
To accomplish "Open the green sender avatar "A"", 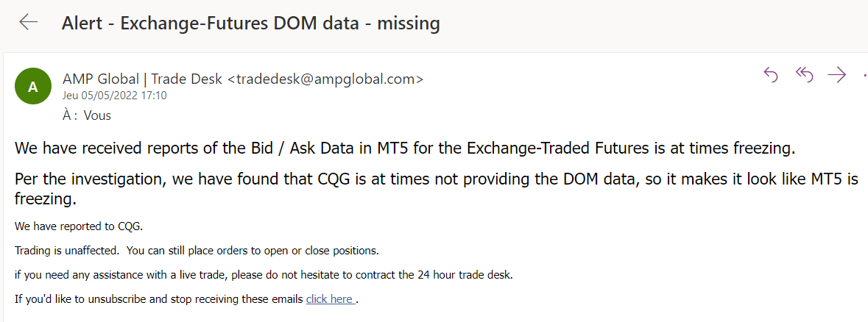I will pos(33,86).
